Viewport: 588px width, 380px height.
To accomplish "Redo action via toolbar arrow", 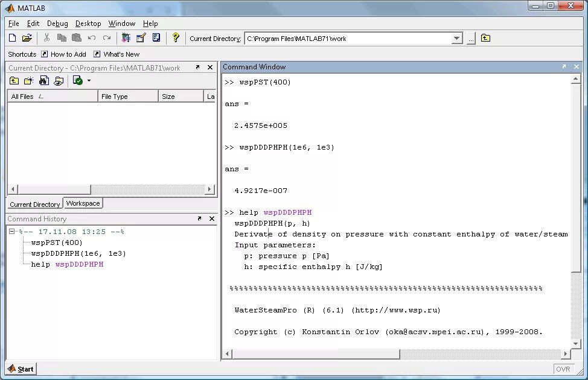I will click(106, 38).
